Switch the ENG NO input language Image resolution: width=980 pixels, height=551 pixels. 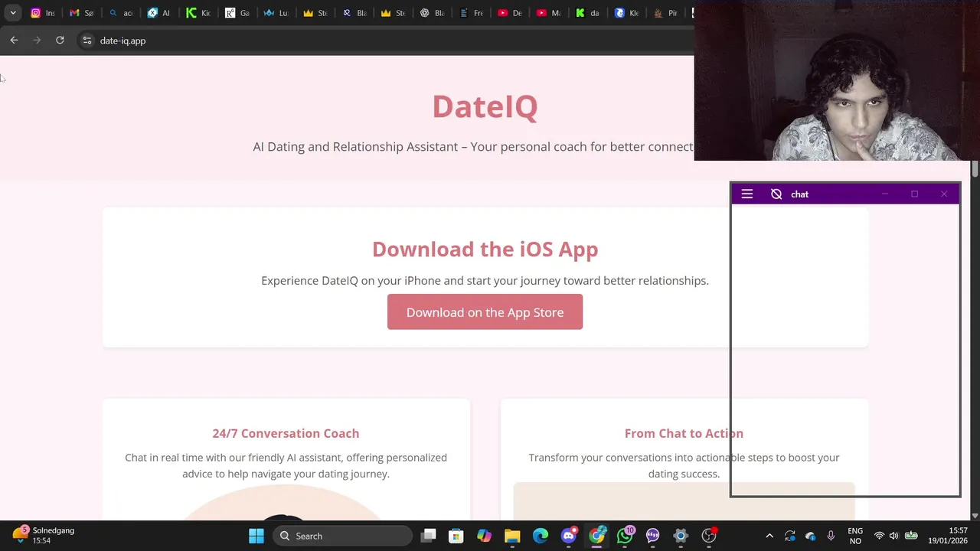point(855,536)
